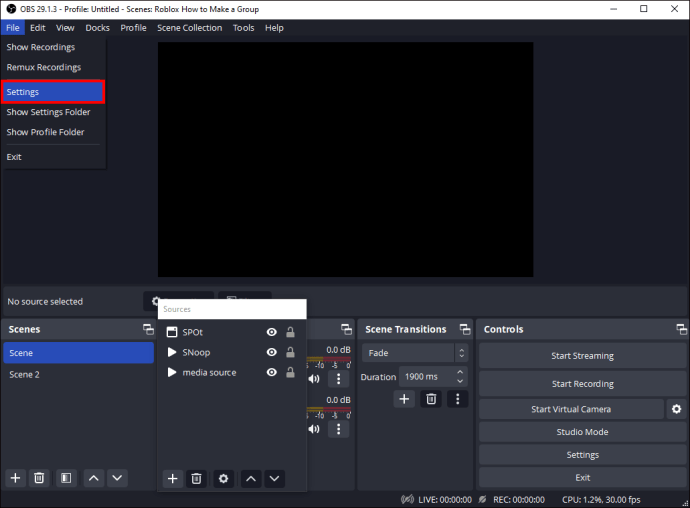The height and width of the screenshot is (508, 690).
Task: Toggle lock on media source
Action: click(290, 372)
